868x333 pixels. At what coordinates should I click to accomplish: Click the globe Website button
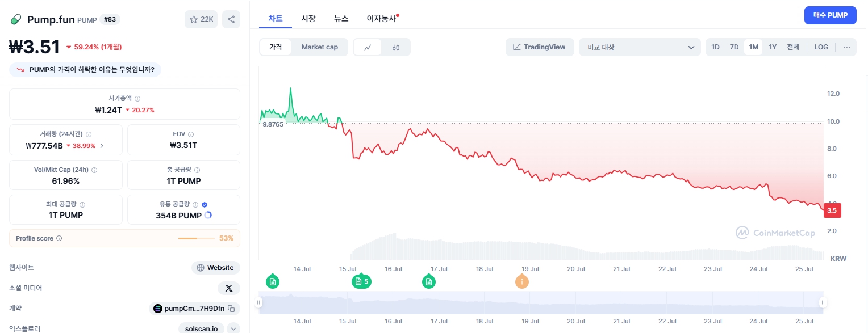[216, 268]
